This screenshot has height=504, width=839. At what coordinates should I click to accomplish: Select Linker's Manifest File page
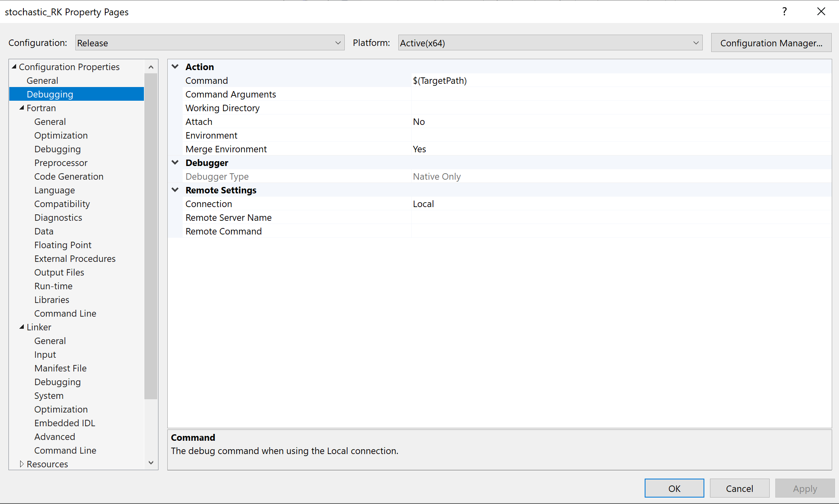[60, 368]
